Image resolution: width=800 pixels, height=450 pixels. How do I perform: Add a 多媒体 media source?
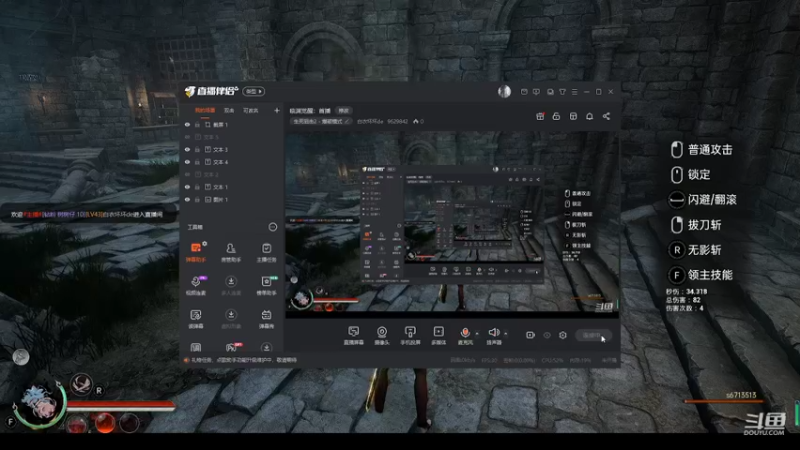(438, 335)
